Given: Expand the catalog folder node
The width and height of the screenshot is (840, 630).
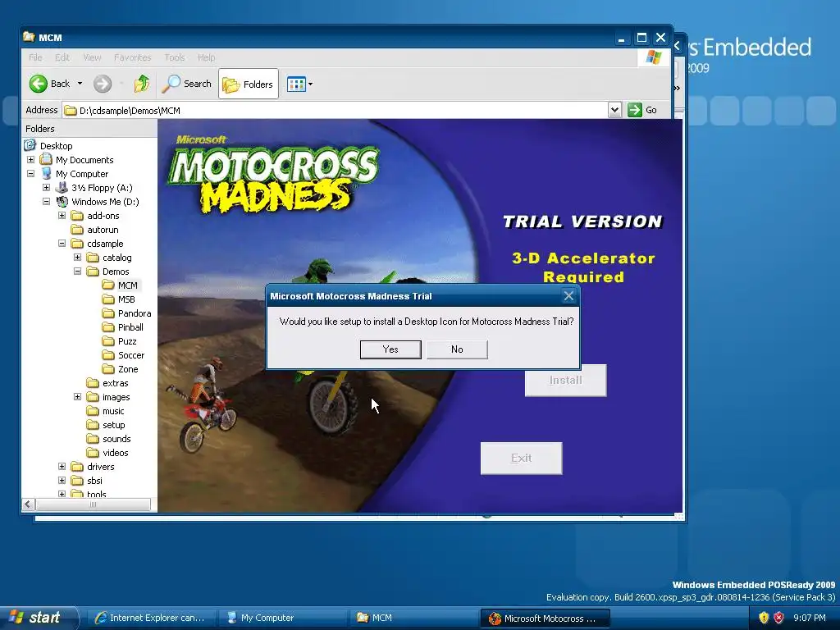Looking at the screenshot, I should click(77, 257).
